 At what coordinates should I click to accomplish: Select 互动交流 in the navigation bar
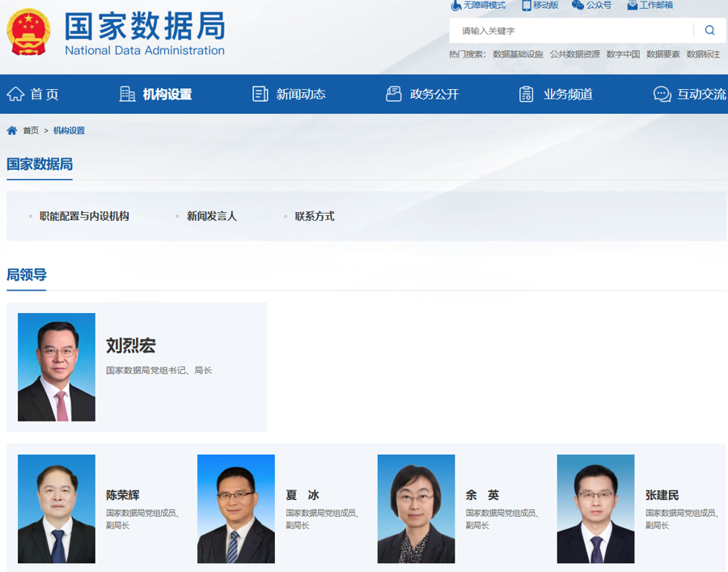(x=690, y=94)
